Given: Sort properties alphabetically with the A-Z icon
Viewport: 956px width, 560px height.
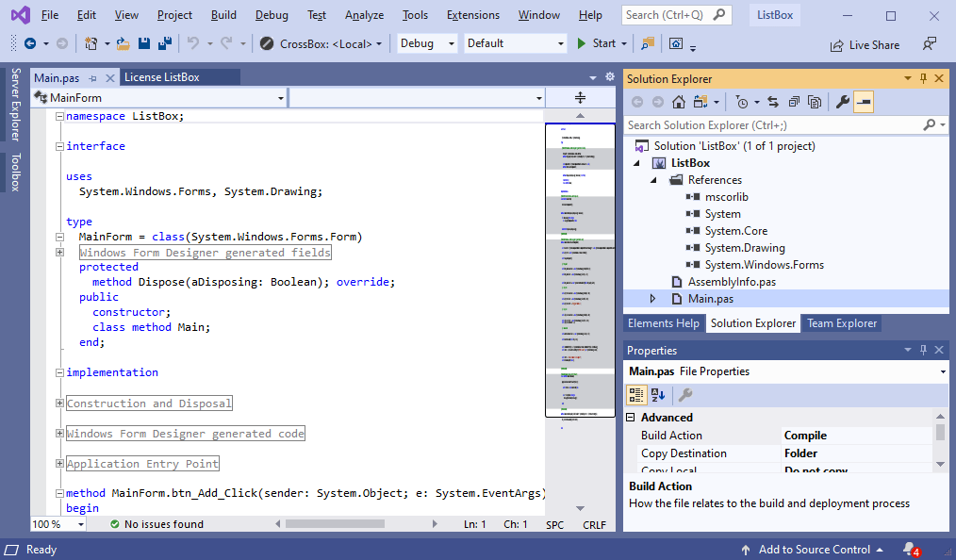Looking at the screenshot, I should pyautogui.click(x=658, y=395).
